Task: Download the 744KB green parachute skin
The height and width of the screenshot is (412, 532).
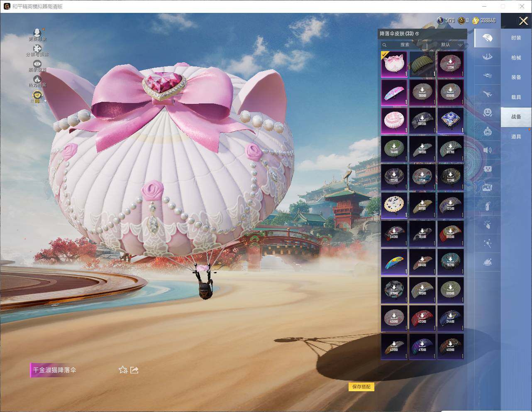Action: [x=394, y=149]
